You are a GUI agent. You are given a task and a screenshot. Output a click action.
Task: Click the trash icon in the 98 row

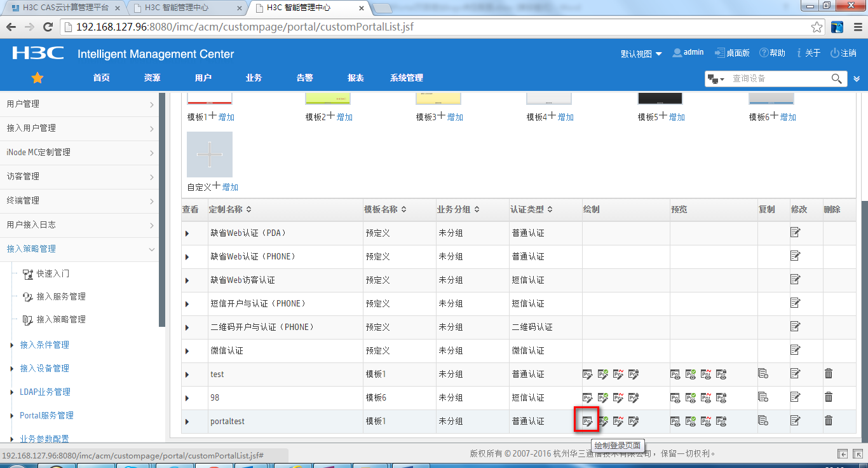829,397
